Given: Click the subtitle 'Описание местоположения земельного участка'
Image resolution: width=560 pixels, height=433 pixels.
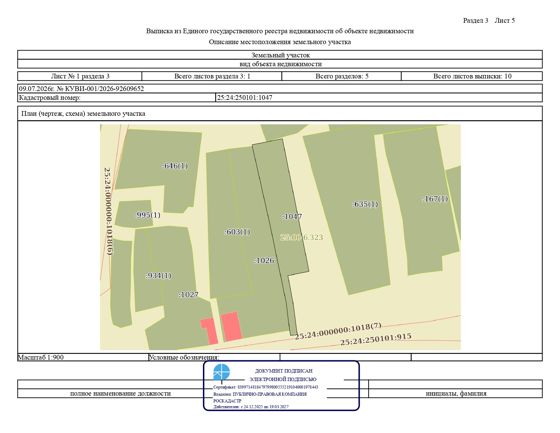Looking at the screenshot, I should point(280,42).
